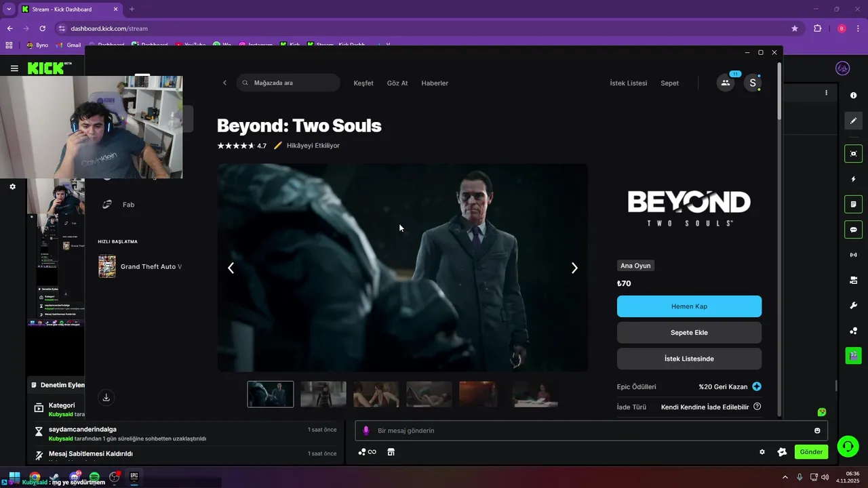Click the Epic Ödülleri plus icon

[757, 386]
